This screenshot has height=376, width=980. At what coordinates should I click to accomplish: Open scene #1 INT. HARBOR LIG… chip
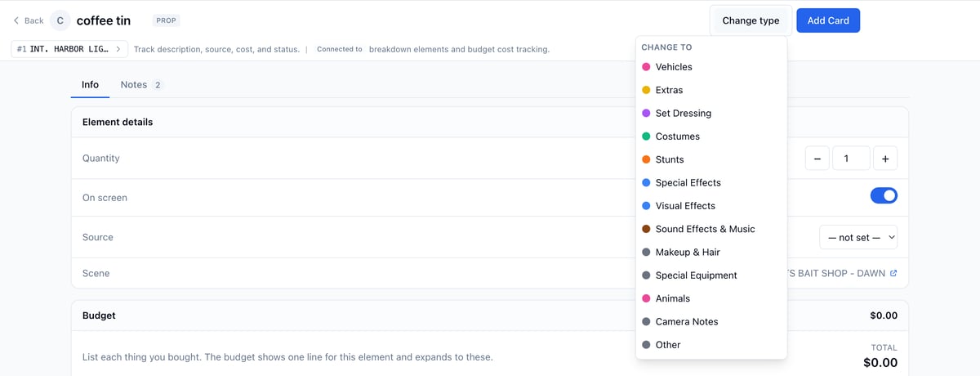(x=69, y=49)
